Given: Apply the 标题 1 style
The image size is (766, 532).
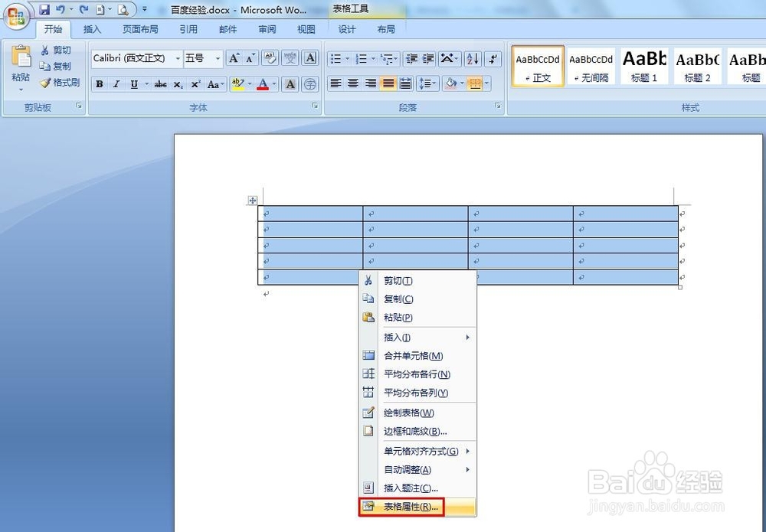Looking at the screenshot, I should point(643,66).
